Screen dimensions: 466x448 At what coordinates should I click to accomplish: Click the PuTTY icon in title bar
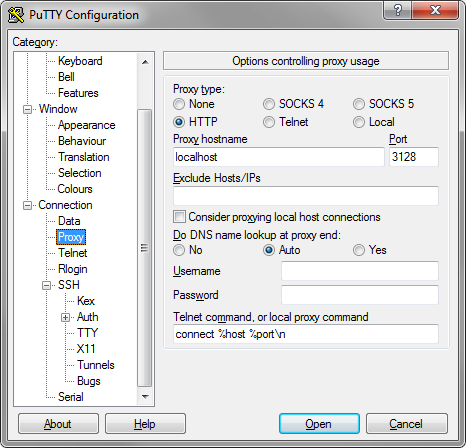[16, 15]
